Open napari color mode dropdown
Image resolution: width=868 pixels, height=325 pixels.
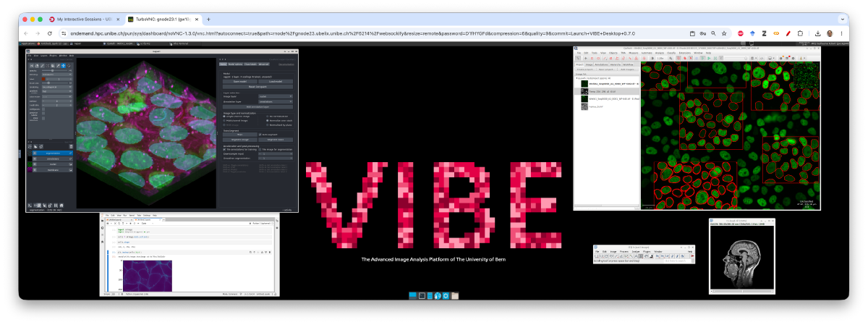[57, 96]
